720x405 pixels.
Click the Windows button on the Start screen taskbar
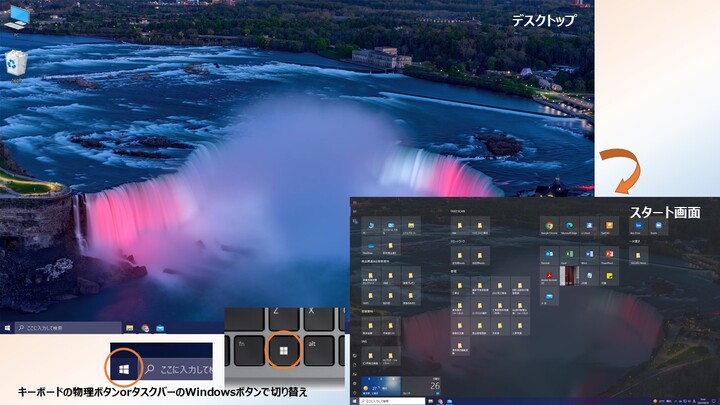pos(354,401)
